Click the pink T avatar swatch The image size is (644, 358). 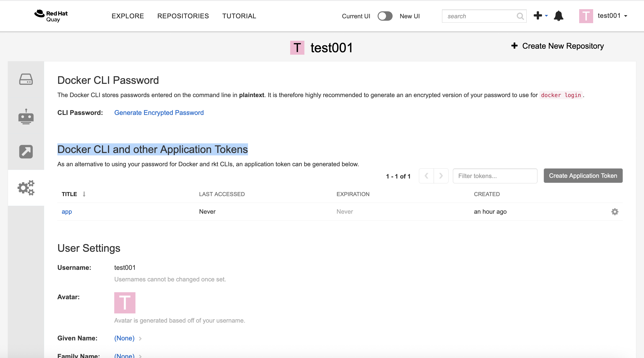pos(125,303)
